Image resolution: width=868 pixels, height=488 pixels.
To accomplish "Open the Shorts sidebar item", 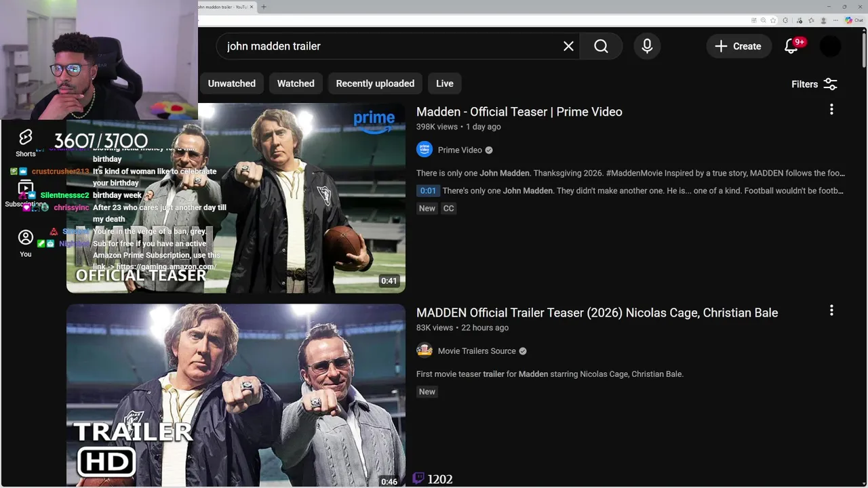I will 26,143.
